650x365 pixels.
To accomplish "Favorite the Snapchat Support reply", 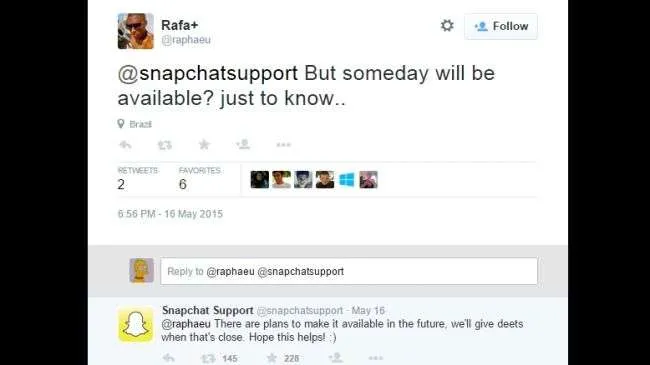I will tap(272, 358).
